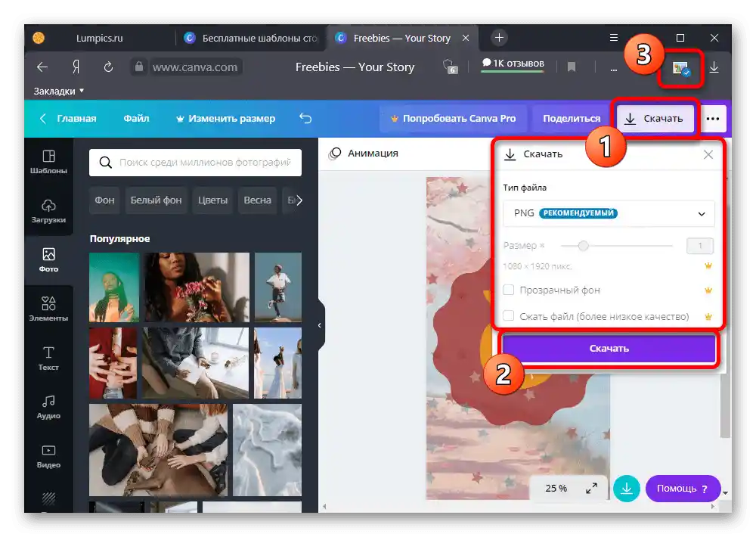Go to Главная home in Canva header

(x=67, y=119)
